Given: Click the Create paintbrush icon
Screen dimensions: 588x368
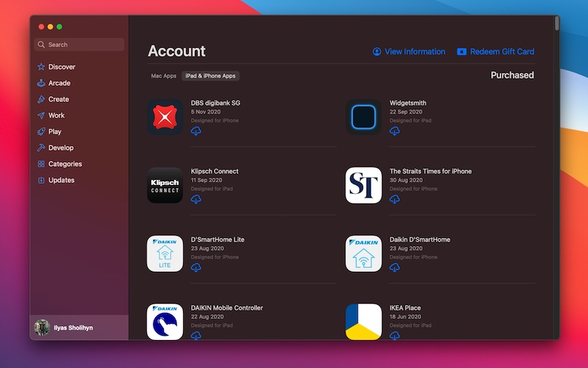Looking at the screenshot, I should click(x=41, y=99).
